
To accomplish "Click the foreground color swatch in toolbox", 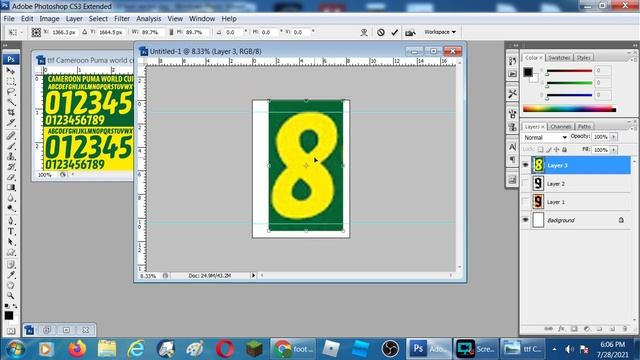I will tap(9, 316).
